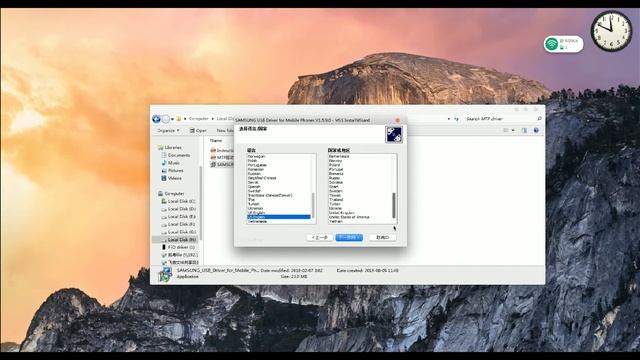Click the installer logo image in wizard header
The image size is (640, 360).
[394, 134]
